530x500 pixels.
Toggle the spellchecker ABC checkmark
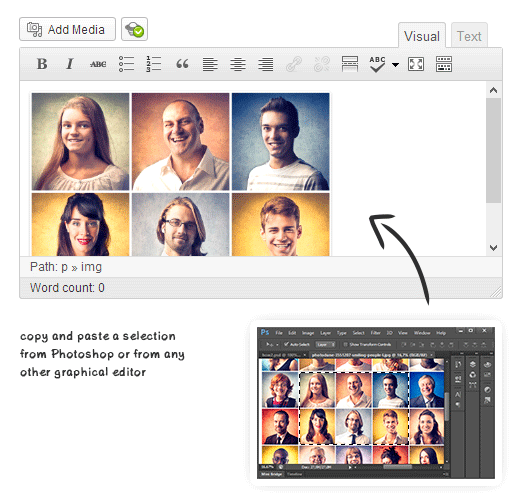pos(377,64)
